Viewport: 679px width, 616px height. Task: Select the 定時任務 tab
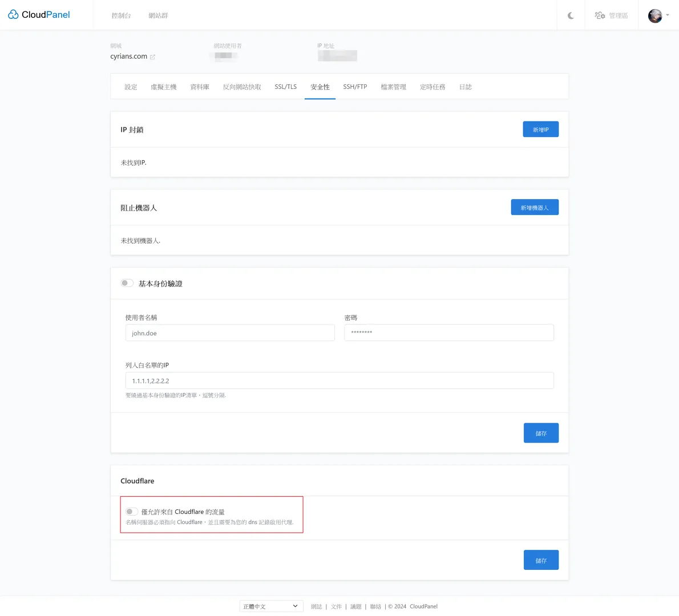(x=433, y=87)
